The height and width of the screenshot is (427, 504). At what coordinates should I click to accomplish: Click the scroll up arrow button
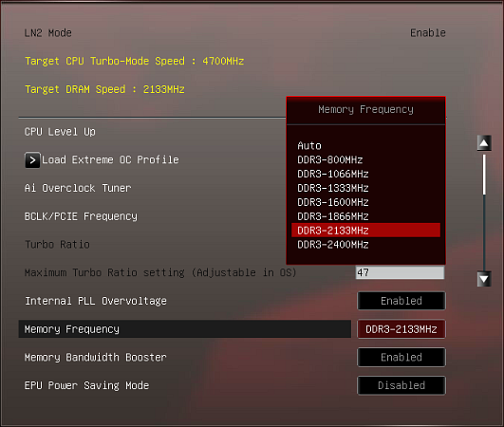coord(484,143)
